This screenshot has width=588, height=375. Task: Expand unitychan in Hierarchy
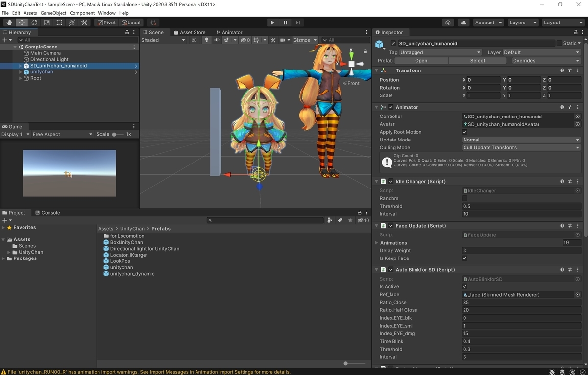(21, 72)
